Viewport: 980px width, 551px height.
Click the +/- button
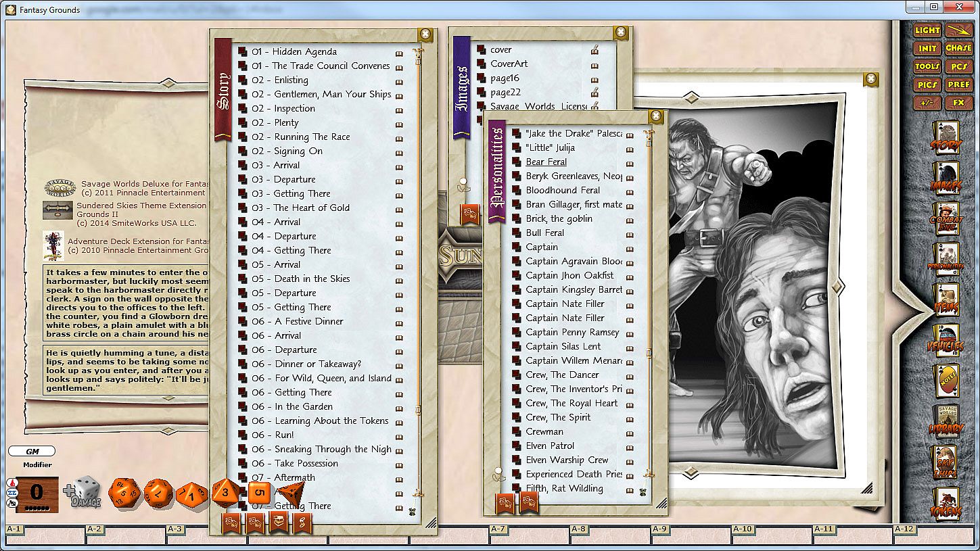[x=927, y=103]
